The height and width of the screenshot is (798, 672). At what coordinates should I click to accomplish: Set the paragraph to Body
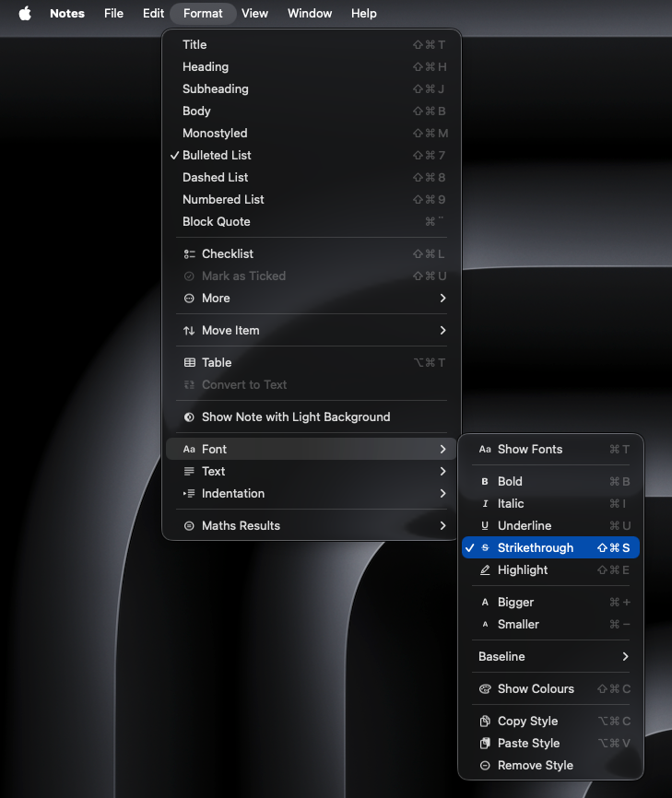click(x=311, y=111)
